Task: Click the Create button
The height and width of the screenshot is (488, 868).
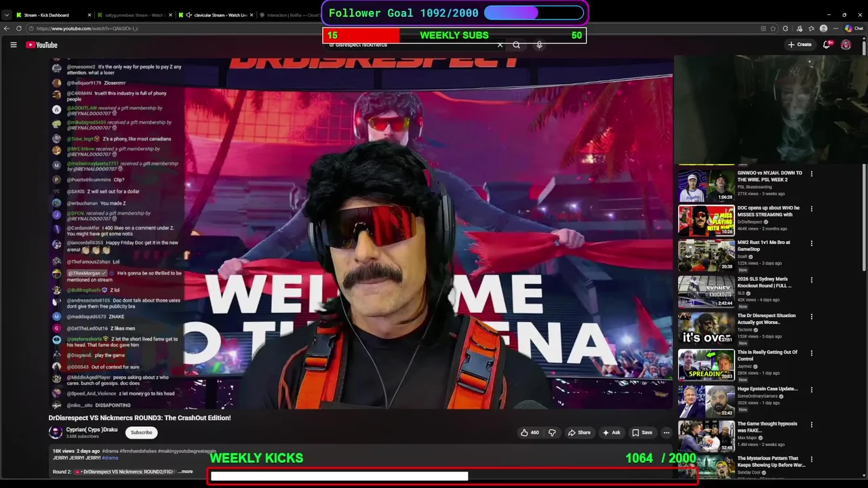Action: 800,45
